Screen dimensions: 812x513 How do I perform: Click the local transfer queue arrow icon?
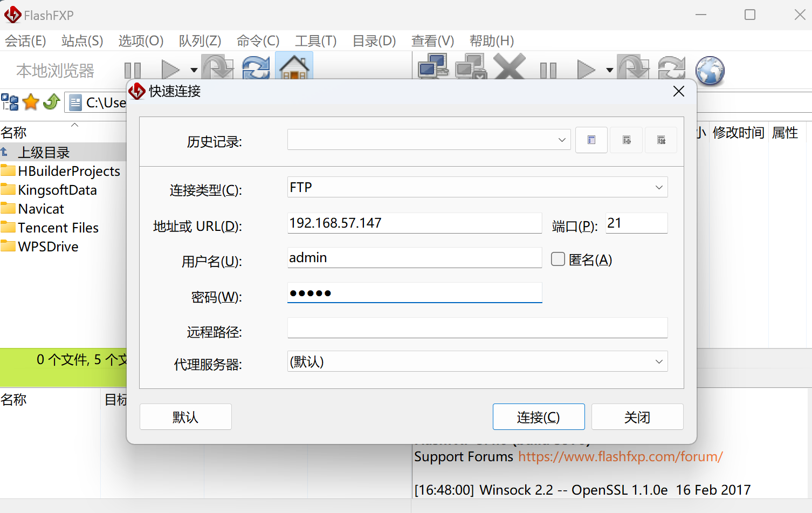(x=218, y=68)
